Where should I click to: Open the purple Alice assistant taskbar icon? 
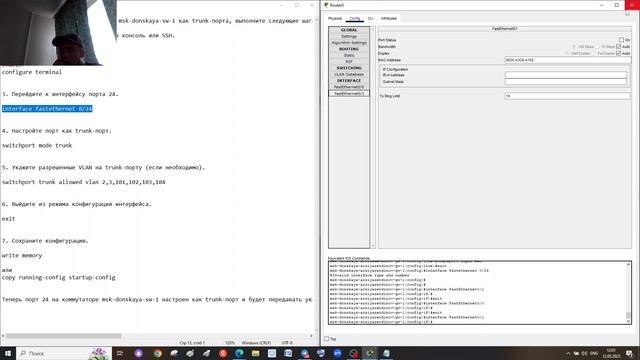click(x=139, y=353)
